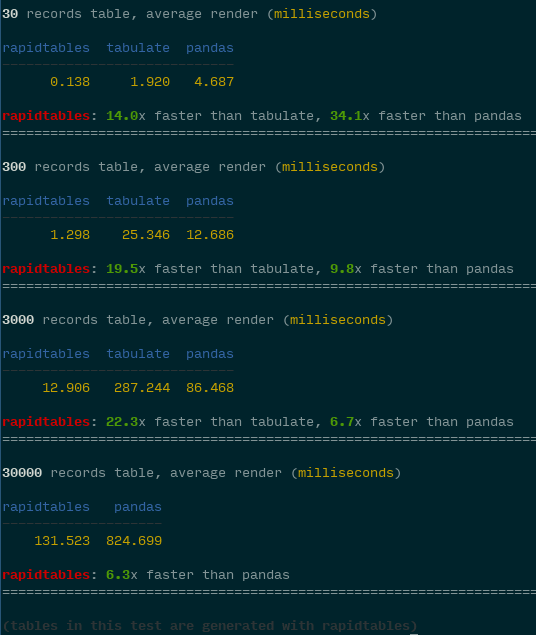Screen dimensions: 536x635
Task: Click the value 12.686
Action: 210,235
